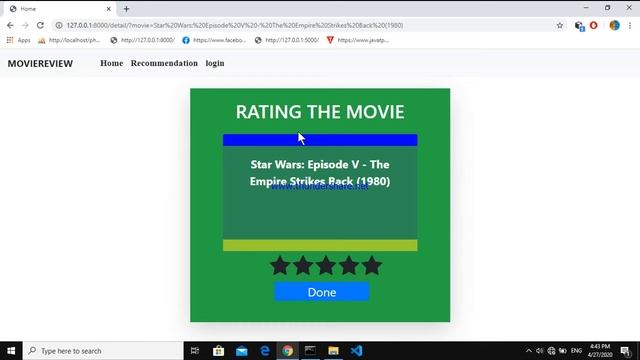
Task: Rate the movie three stars
Action: tap(326, 265)
